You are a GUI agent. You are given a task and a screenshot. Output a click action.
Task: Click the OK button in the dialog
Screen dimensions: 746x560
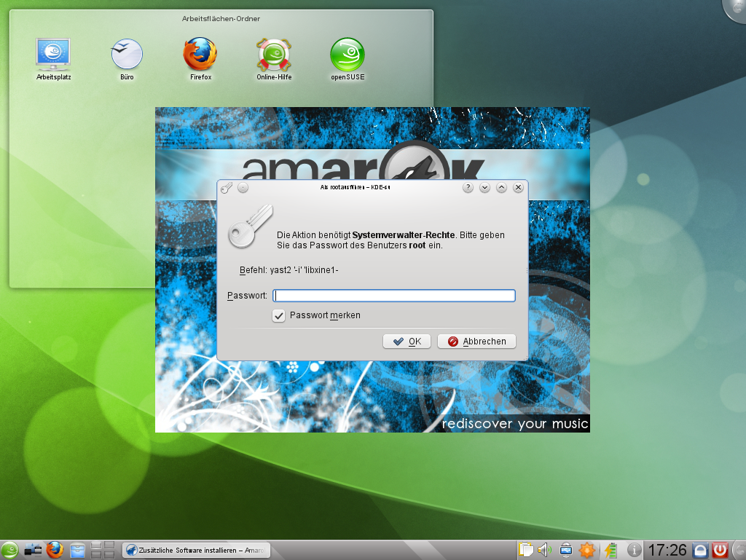(x=407, y=342)
